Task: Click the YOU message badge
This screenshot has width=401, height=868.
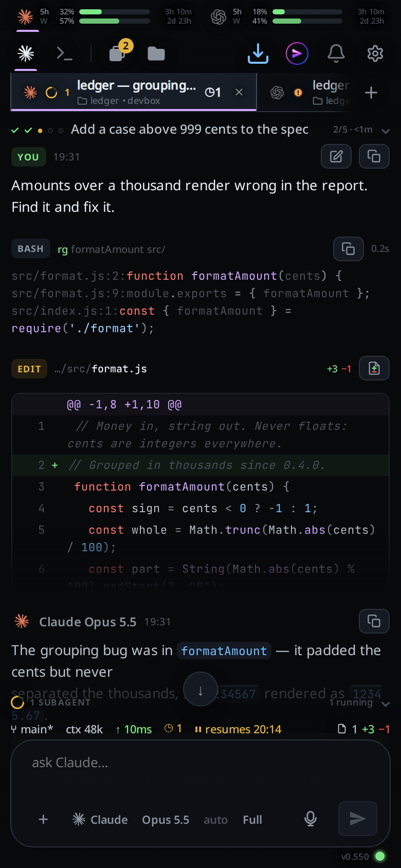Action: click(x=28, y=157)
